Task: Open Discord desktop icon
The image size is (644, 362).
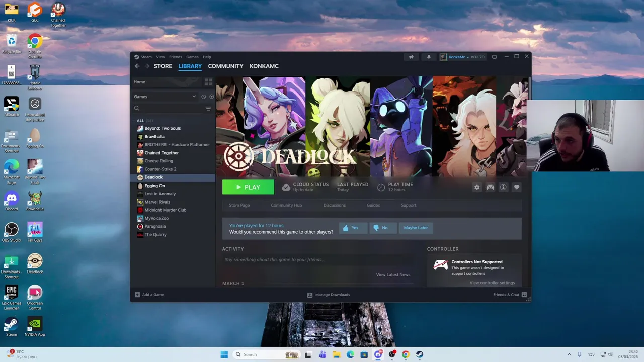Action: click(11, 201)
